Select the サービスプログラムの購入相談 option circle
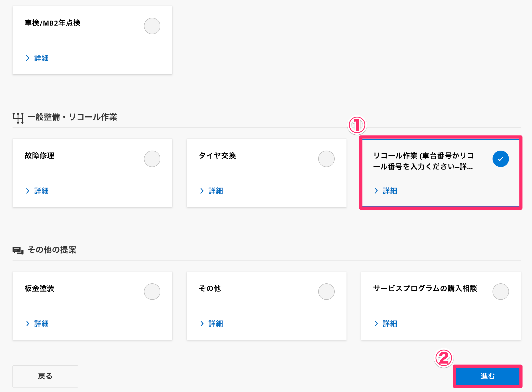Screen dimensions: 532x392 (501, 291)
